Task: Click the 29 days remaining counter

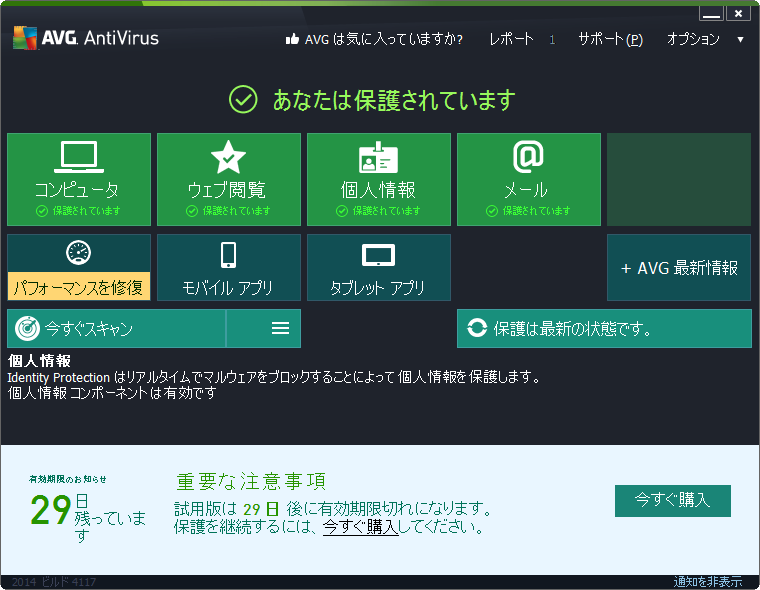Action: click(50, 510)
